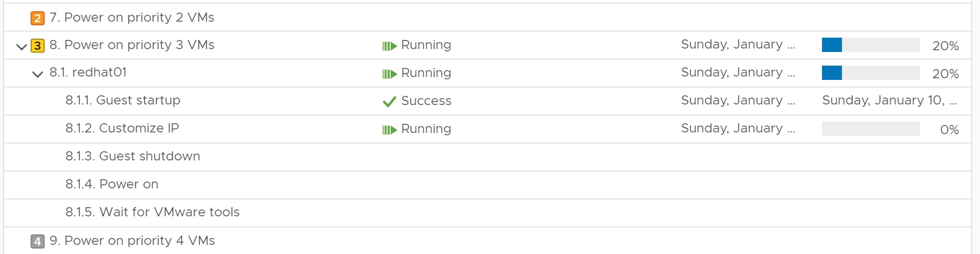Select the 8.1.3 Guest shutdown step
980x254 pixels.
pyautogui.click(x=132, y=156)
